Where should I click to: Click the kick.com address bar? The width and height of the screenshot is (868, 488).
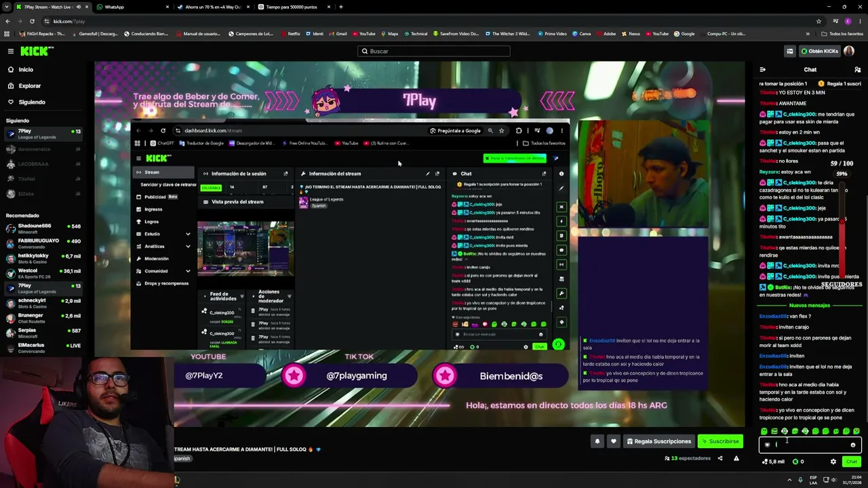[434, 21]
